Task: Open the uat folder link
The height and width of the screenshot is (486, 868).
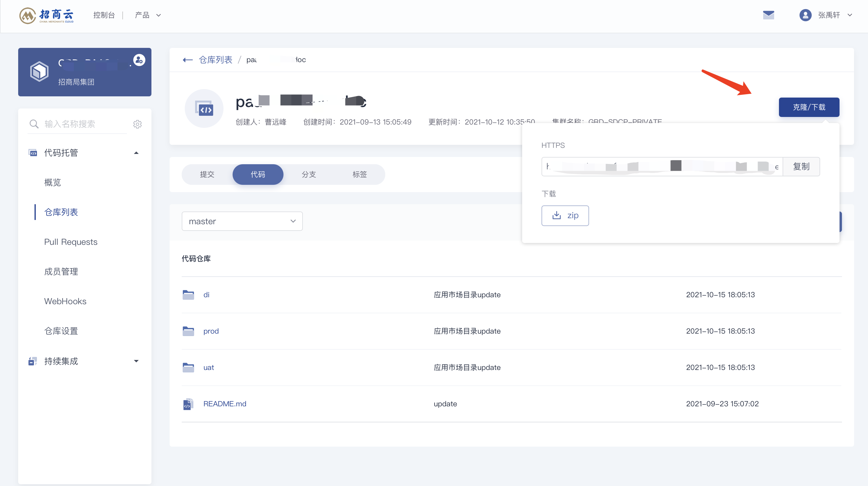Action: [209, 367]
